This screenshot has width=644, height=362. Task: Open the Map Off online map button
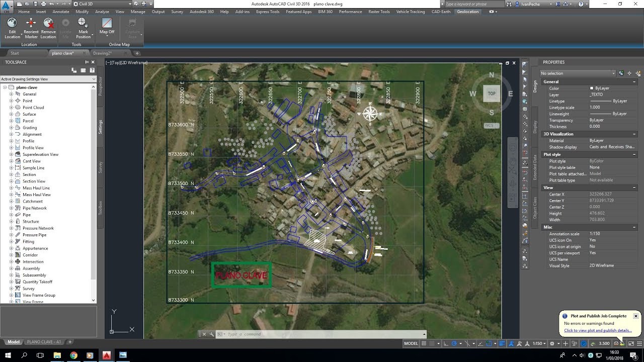click(107, 26)
